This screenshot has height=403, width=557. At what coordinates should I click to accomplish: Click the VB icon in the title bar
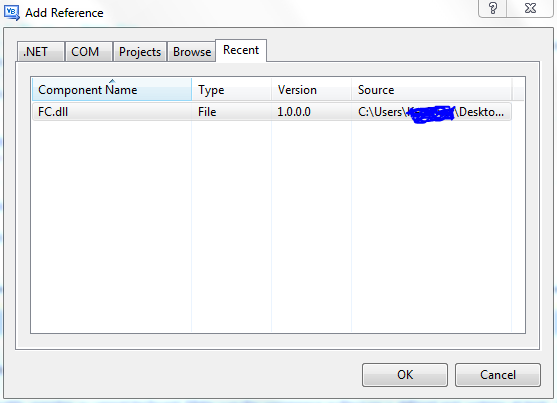[12, 12]
